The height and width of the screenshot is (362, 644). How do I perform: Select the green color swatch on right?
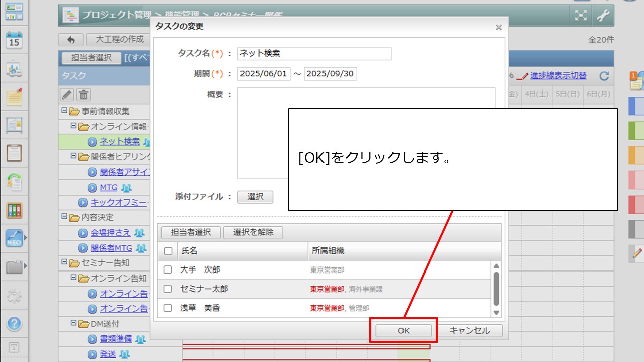(x=636, y=131)
